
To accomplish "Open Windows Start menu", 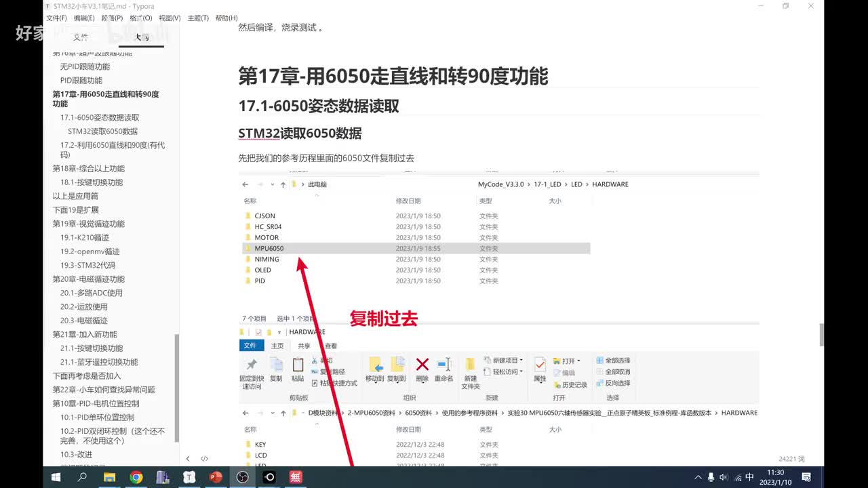I will coord(56,477).
